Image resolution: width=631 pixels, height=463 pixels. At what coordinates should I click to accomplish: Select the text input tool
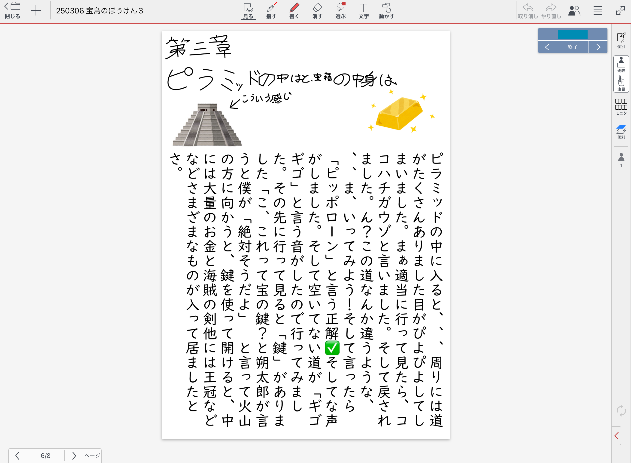[x=364, y=11]
